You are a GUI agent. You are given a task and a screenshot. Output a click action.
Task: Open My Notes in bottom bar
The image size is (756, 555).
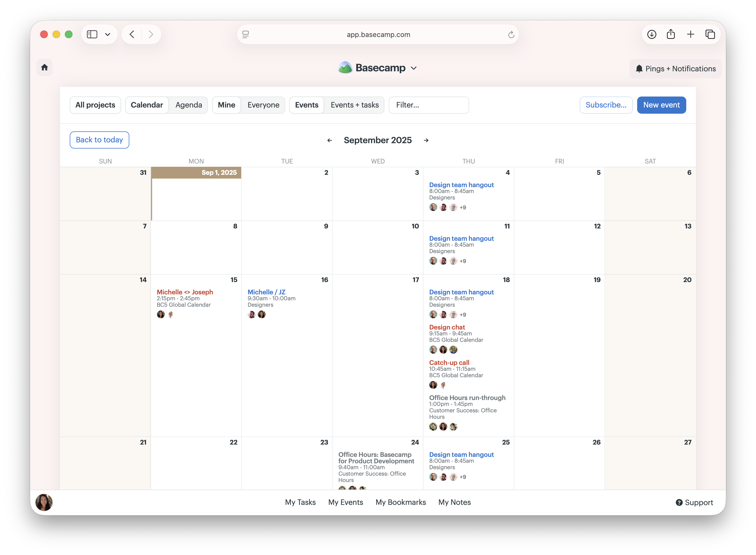(x=454, y=502)
